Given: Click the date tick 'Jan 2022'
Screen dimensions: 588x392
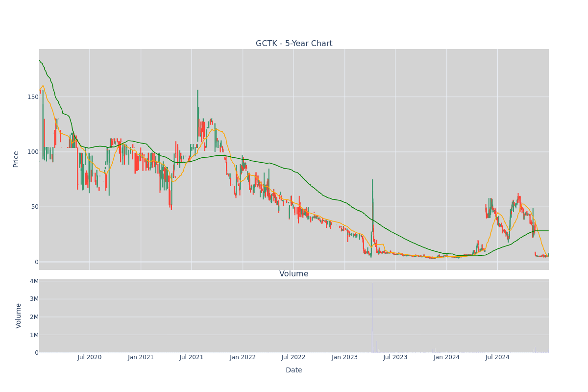Looking at the screenshot, I should (243, 357).
